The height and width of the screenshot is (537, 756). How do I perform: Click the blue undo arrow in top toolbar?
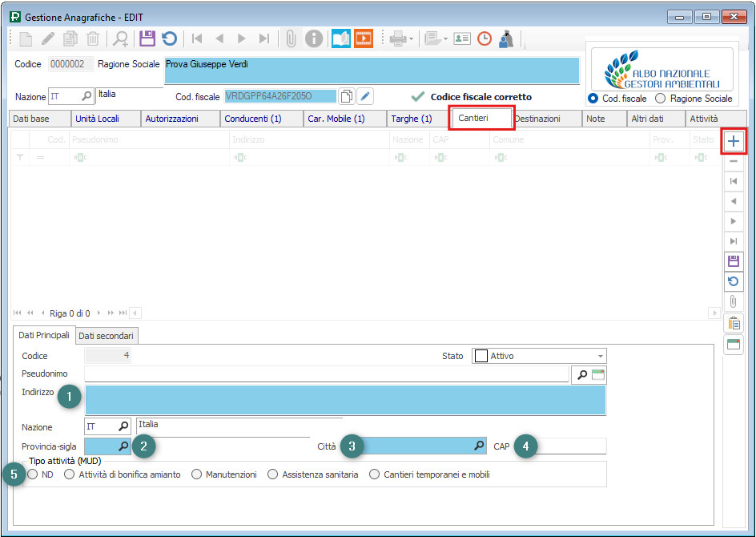(169, 38)
